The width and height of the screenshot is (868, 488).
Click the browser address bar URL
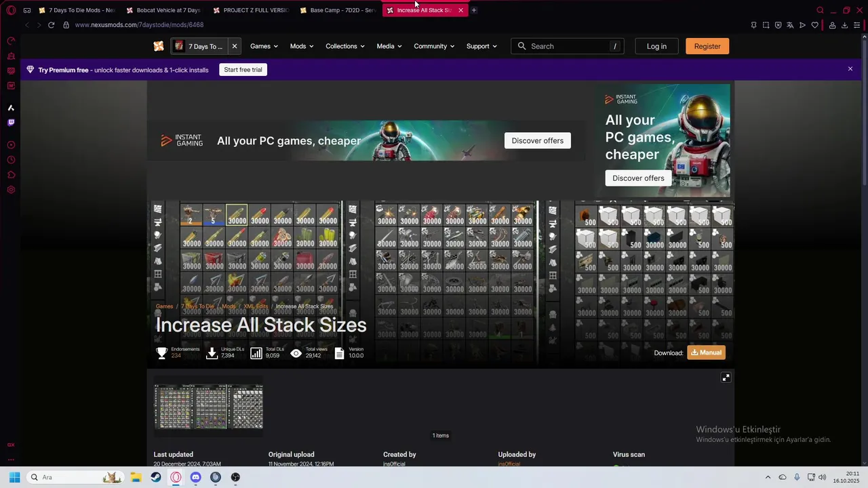coord(139,25)
